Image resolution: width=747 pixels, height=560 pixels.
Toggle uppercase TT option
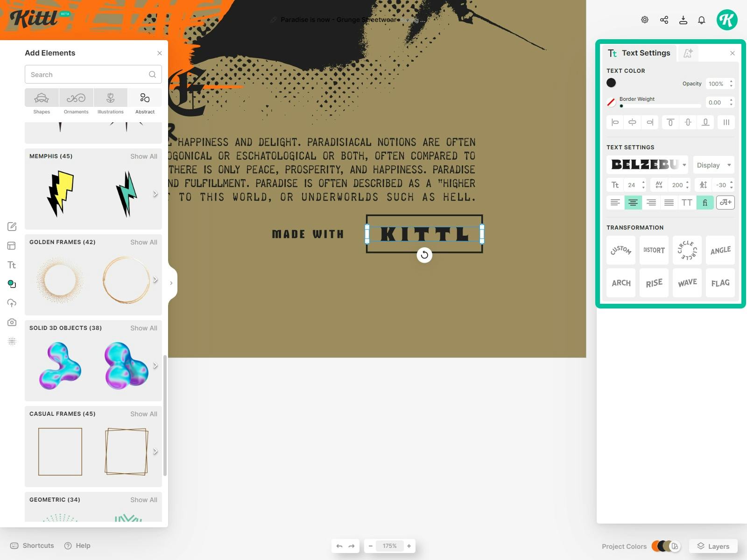coord(687,203)
